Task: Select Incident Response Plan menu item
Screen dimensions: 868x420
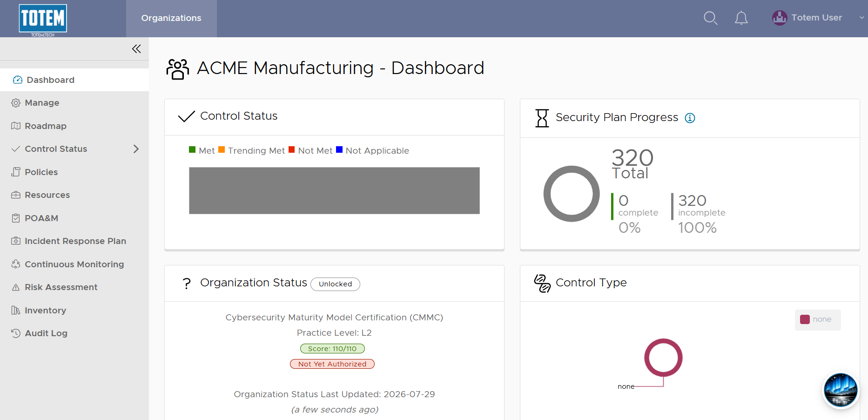Action: point(74,241)
